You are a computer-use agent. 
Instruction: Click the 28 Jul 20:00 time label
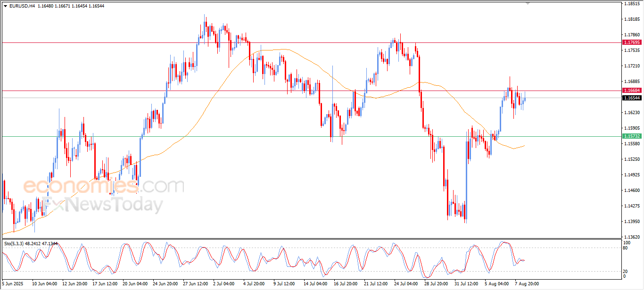coord(437,284)
